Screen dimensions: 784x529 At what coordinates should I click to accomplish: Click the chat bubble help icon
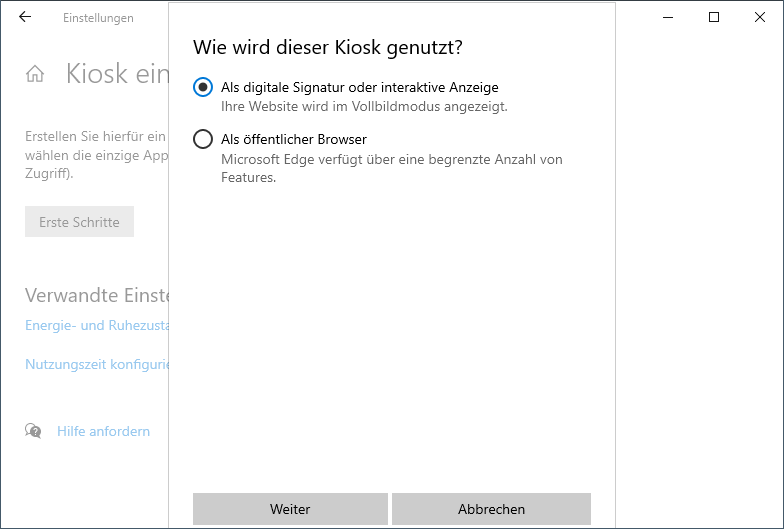(34, 431)
